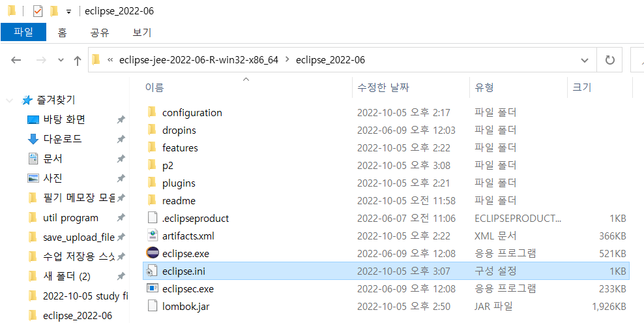This screenshot has height=323, width=644.
Task: Sort by the 유형 column header
Action: click(518, 87)
